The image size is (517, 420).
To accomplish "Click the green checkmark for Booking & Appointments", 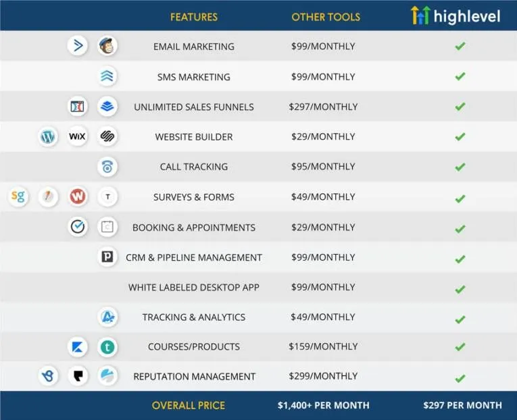I will tap(460, 229).
